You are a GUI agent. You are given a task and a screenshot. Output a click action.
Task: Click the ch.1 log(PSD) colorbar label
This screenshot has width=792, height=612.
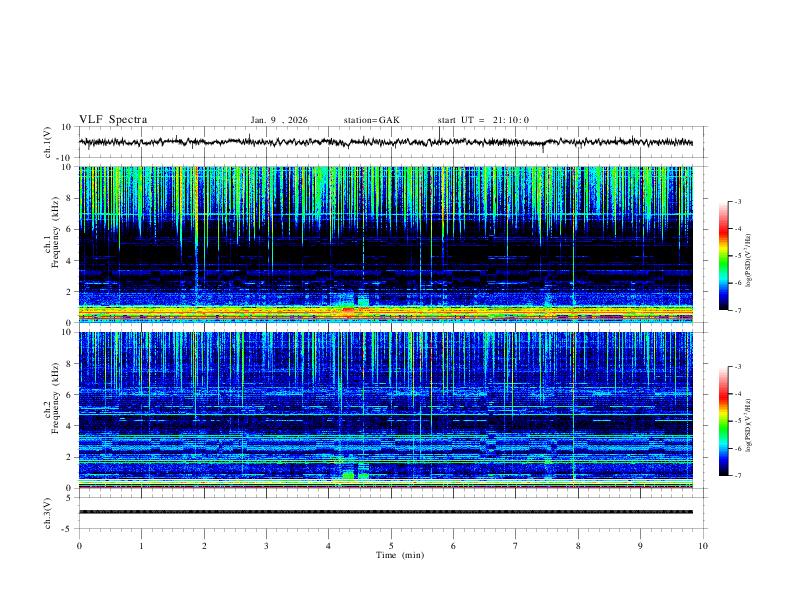pos(749,260)
